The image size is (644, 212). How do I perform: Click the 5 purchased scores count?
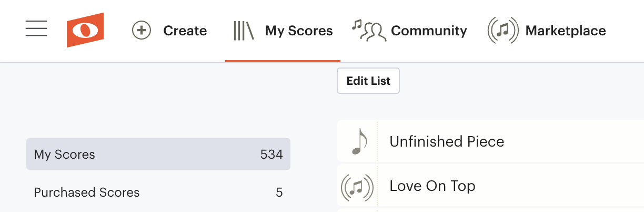click(279, 192)
